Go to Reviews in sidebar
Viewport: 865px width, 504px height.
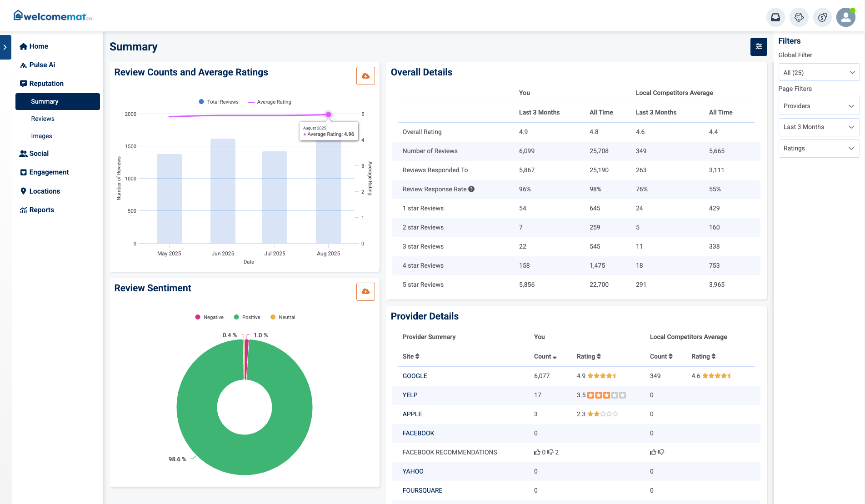[x=43, y=119]
